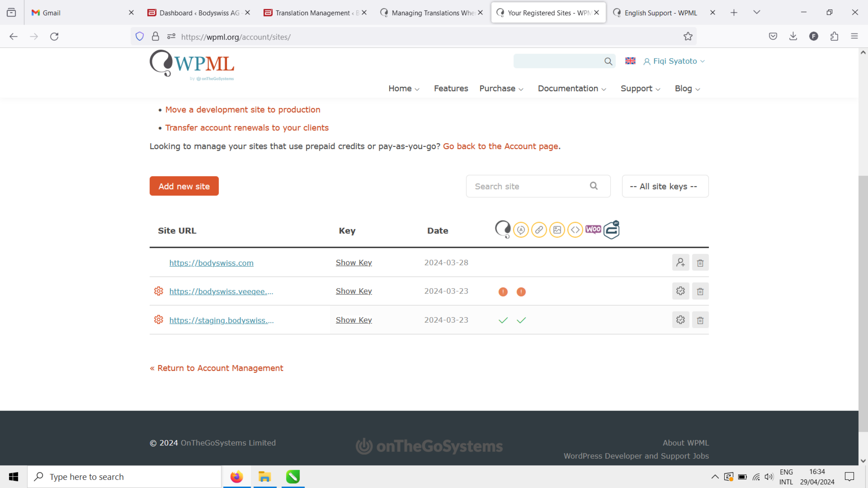The height and width of the screenshot is (488, 868).
Task: Click the Gravity Forms column icon
Action: [x=611, y=230]
